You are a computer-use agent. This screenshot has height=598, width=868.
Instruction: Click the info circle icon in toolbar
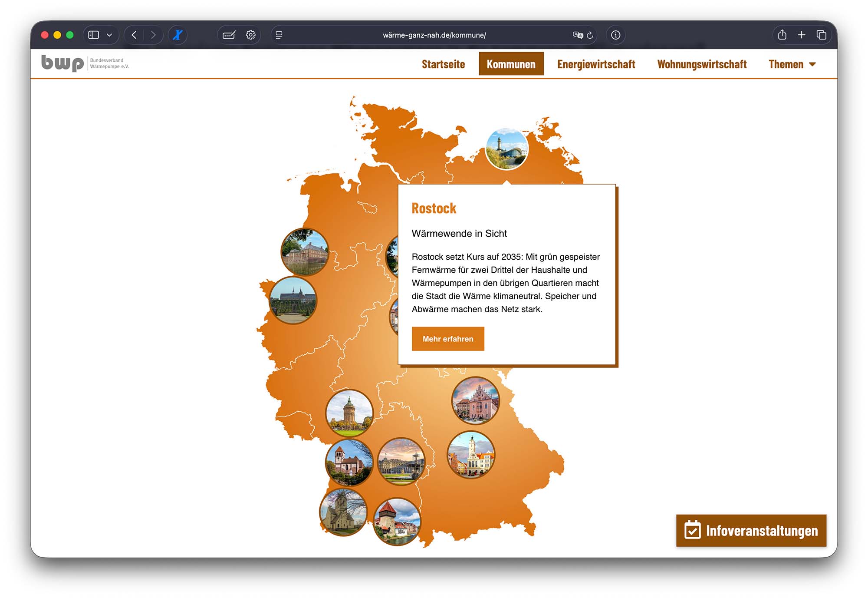(x=615, y=35)
